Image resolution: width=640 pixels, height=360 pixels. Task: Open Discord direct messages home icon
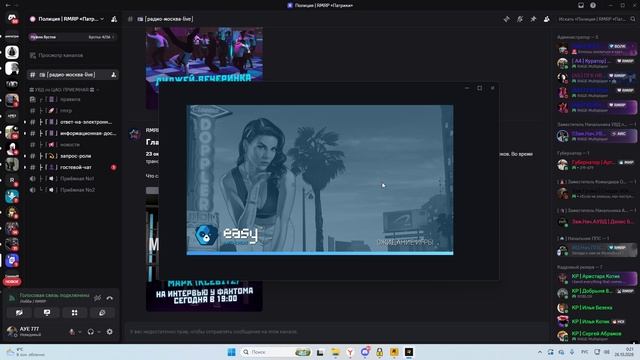pyautogui.click(x=12, y=19)
